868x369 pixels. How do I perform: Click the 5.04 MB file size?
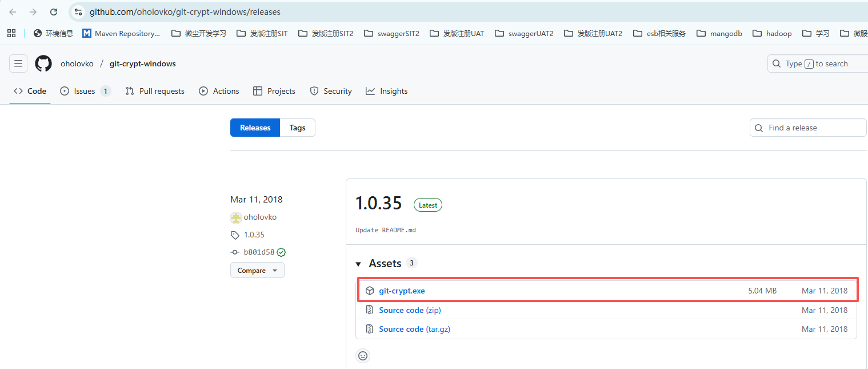[762, 291]
